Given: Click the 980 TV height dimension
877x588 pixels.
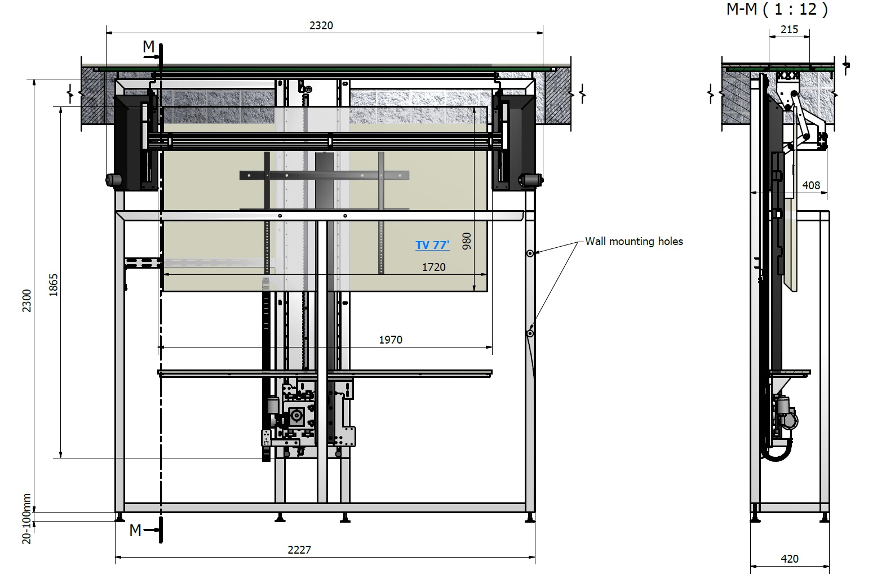Looking at the screenshot, I should point(466,241).
